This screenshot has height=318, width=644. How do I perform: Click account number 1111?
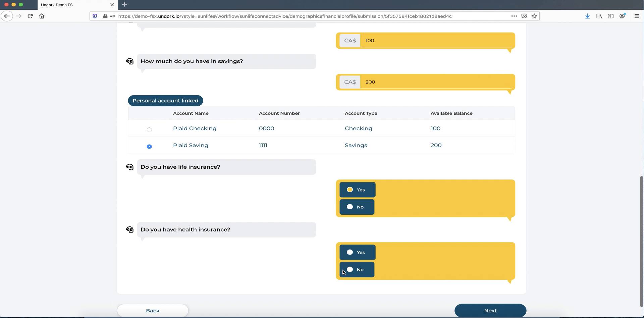point(263,146)
